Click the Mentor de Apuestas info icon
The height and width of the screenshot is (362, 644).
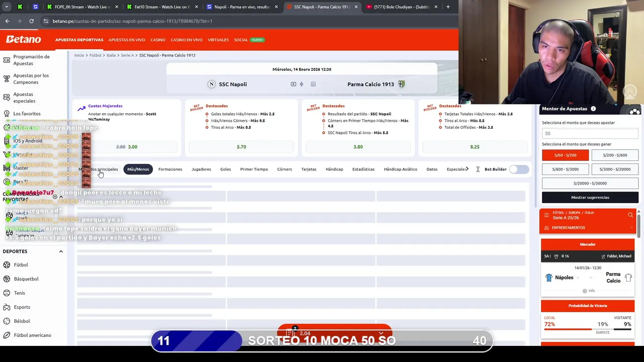point(593,109)
